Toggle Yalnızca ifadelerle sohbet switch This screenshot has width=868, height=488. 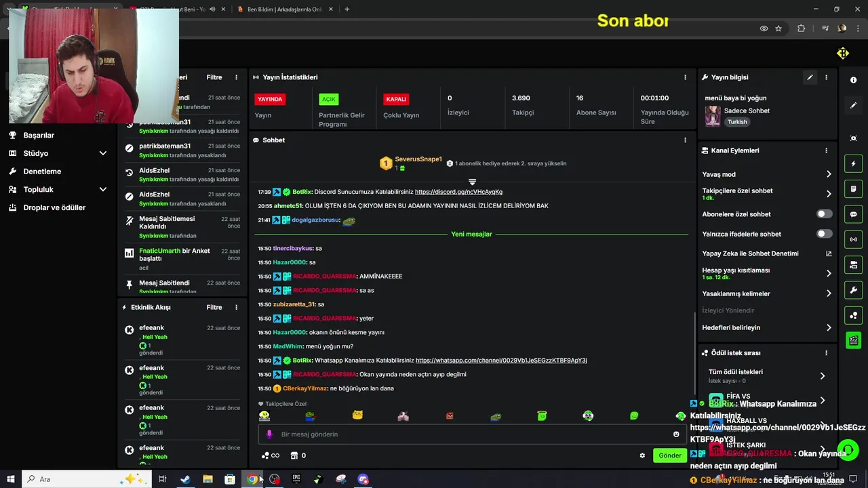pyautogui.click(x=824, y=234)
